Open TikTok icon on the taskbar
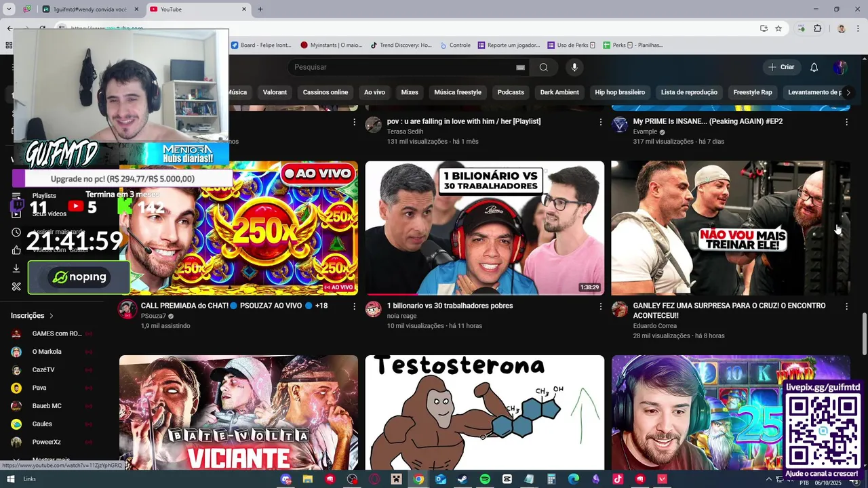This screenshot has height=488, width=868. tap(618, 479)
